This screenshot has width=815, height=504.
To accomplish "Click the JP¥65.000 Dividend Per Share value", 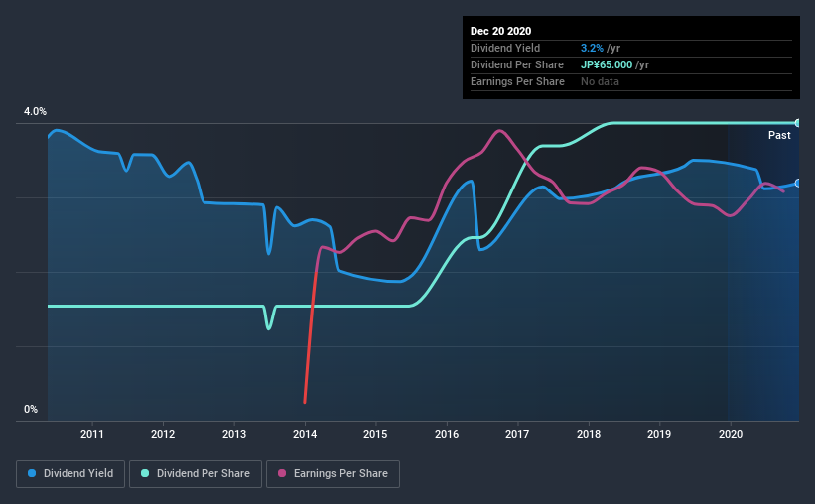I will (x=607, y=64).
